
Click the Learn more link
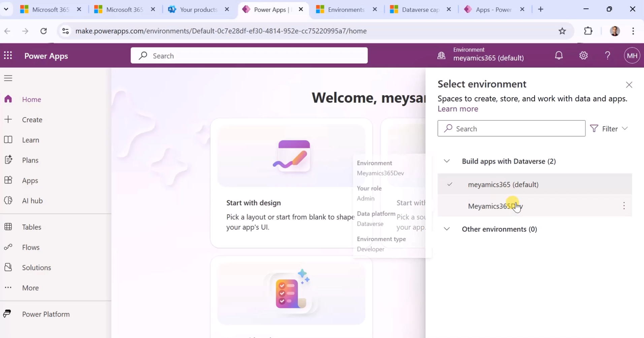coord(458,109)
